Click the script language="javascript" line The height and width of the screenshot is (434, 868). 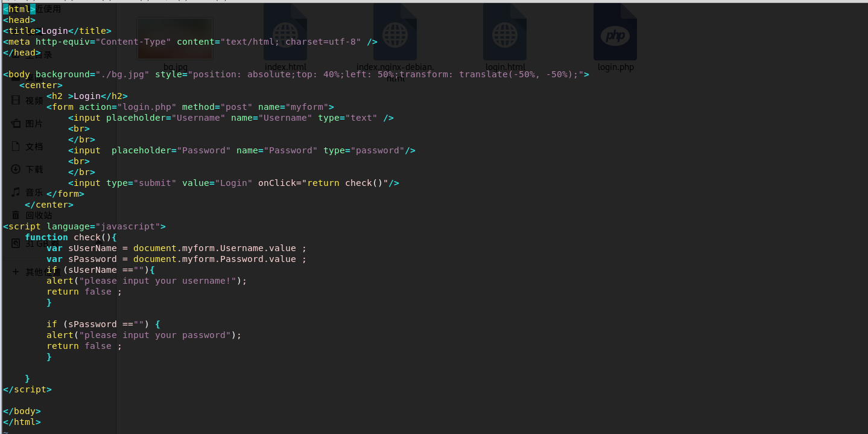coord(84,226)
